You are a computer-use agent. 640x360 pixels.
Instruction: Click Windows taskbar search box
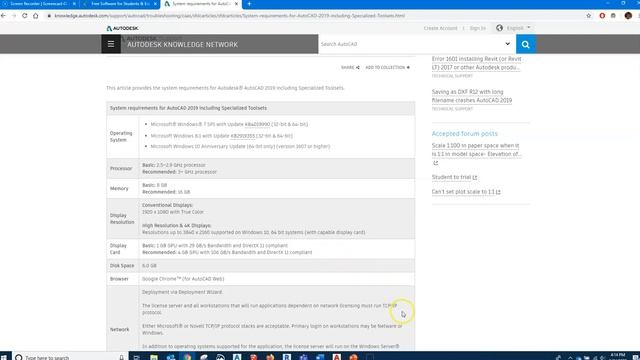tap(69, 357)
